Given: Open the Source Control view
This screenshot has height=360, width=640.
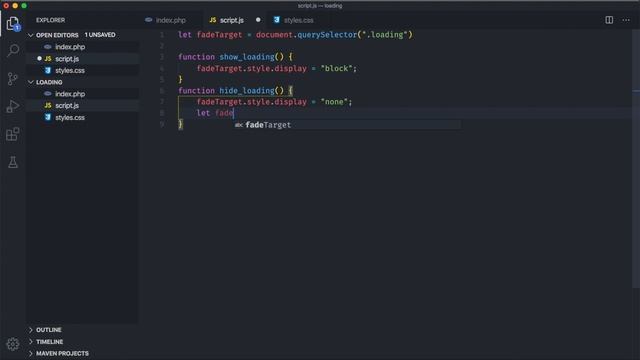Looking at the screenshot, I should (13, 79).
